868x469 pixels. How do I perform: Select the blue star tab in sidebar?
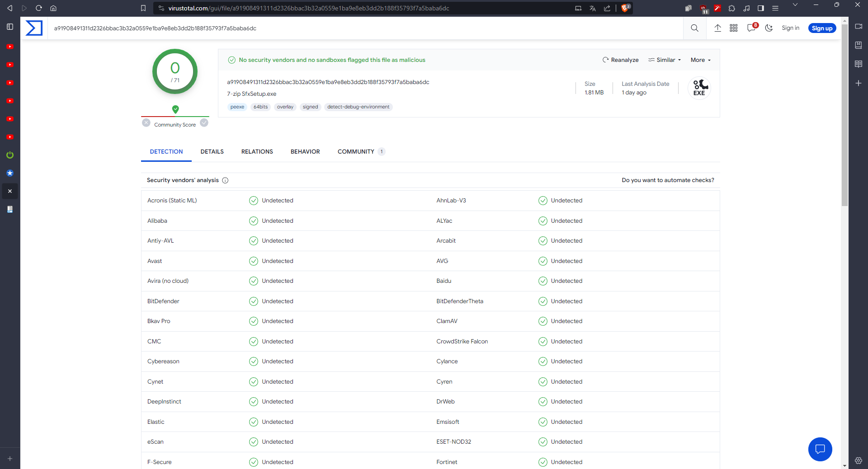[10, 173]
